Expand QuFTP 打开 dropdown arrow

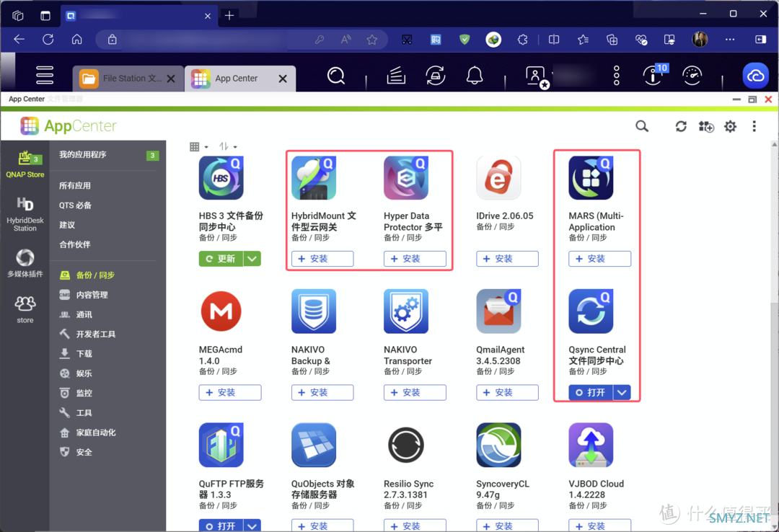point(252,526)
